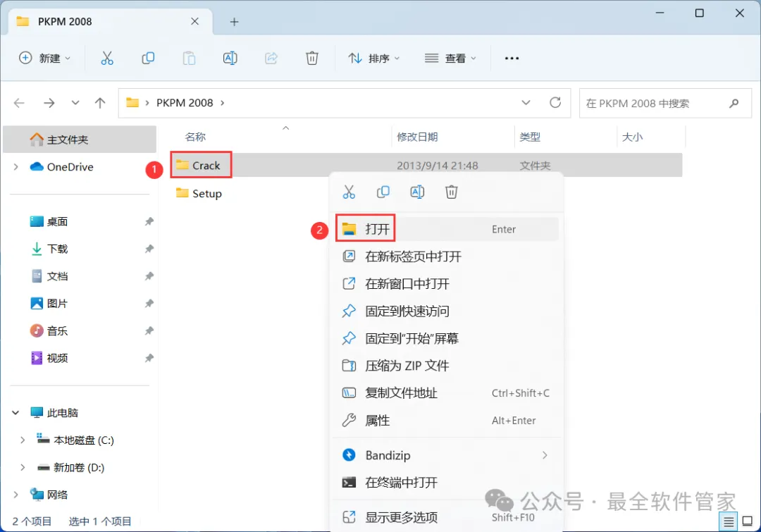Screen dimensions: 761x532
Task: Click PKPM 2008 in the address breadcrumb
Action: (x=185, y=103)
